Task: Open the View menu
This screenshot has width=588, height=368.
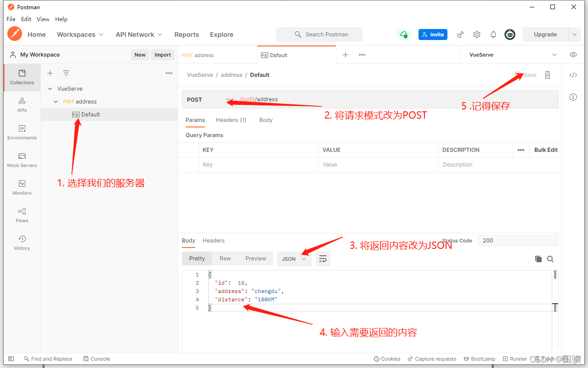Action: [43, 19]
